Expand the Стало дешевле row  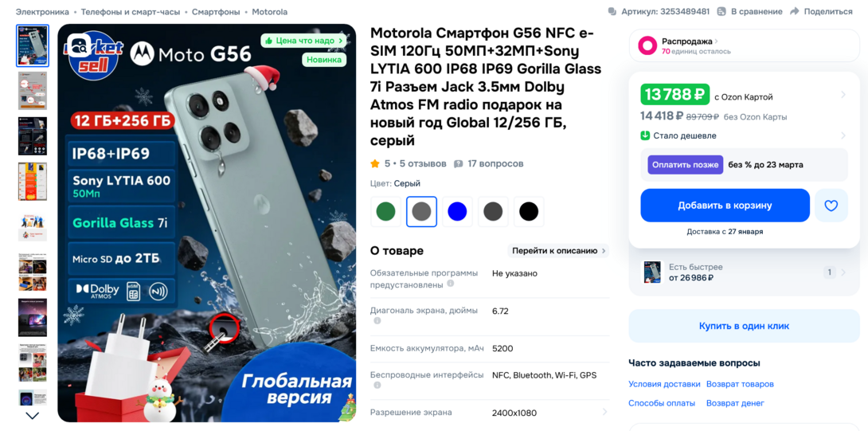tap(745, 135)
